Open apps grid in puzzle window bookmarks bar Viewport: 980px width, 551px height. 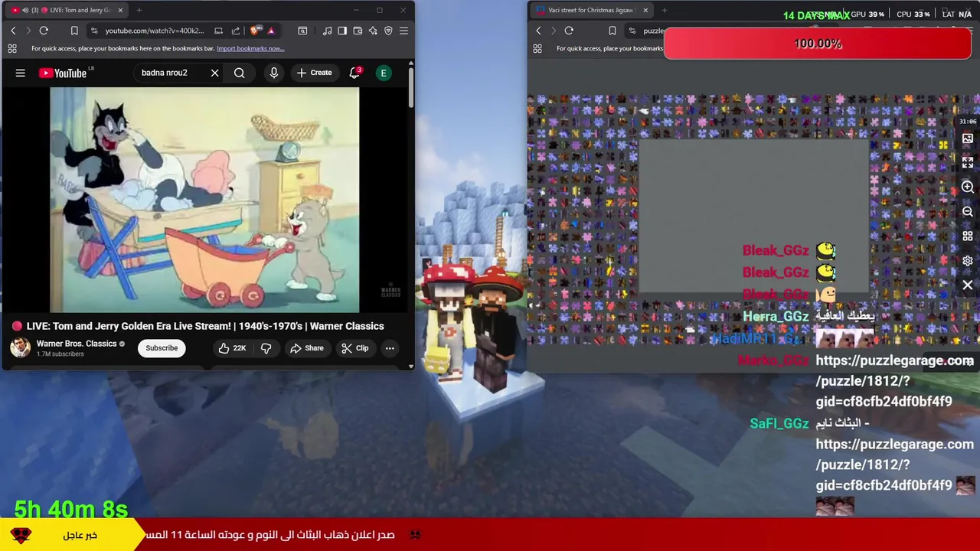coord(537,48)
